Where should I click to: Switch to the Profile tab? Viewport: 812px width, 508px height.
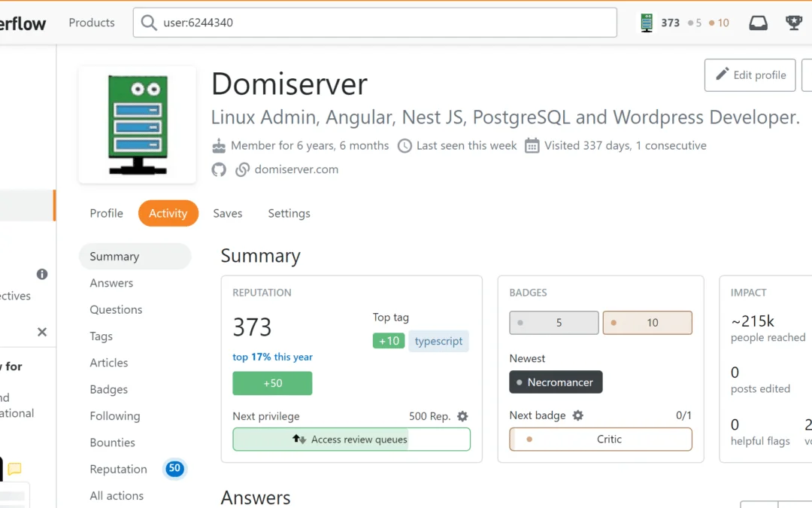tap(106, 213)
